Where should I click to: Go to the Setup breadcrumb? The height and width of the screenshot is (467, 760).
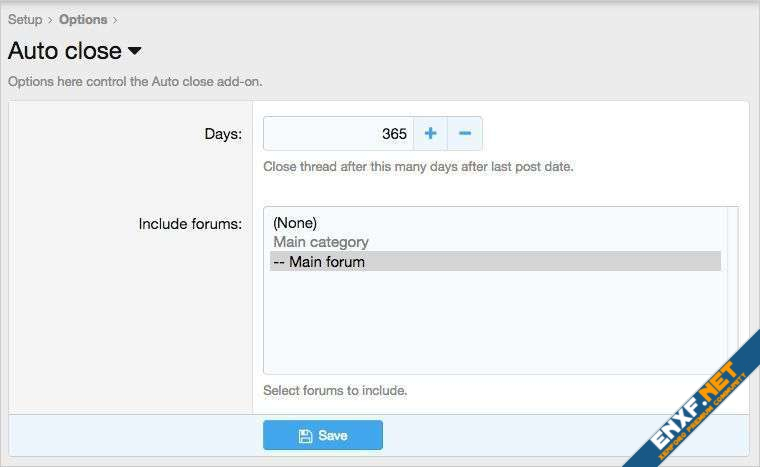[x=25, y=19]
